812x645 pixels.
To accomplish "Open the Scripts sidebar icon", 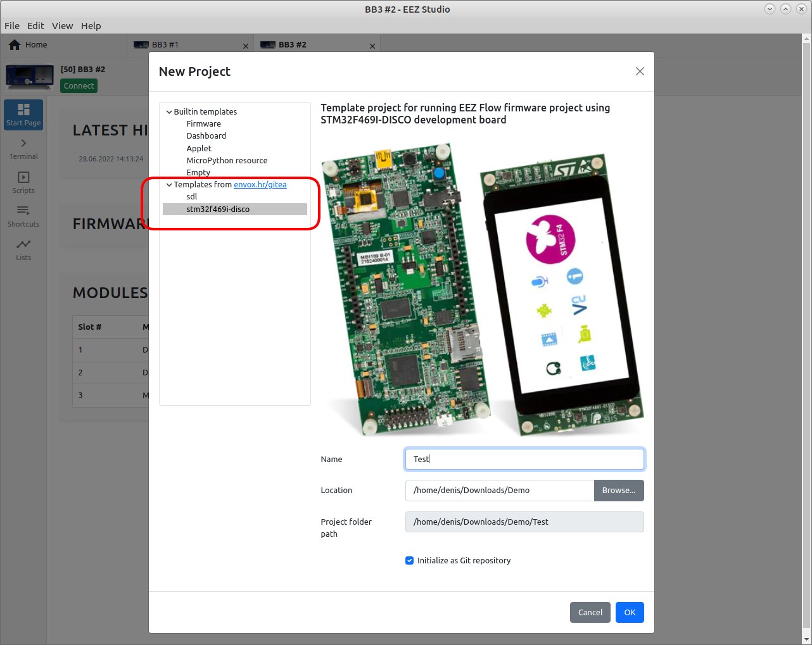I will pyautogui.click(x=23, y=183).
